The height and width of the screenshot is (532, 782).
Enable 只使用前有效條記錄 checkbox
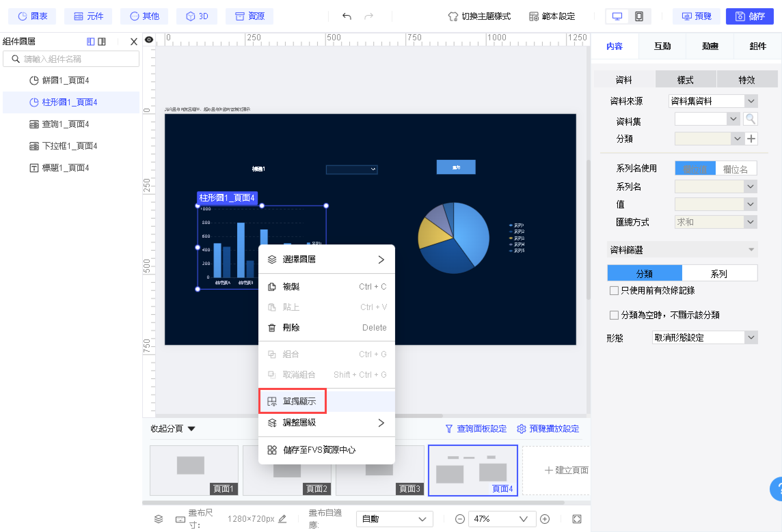click(614, 291)
